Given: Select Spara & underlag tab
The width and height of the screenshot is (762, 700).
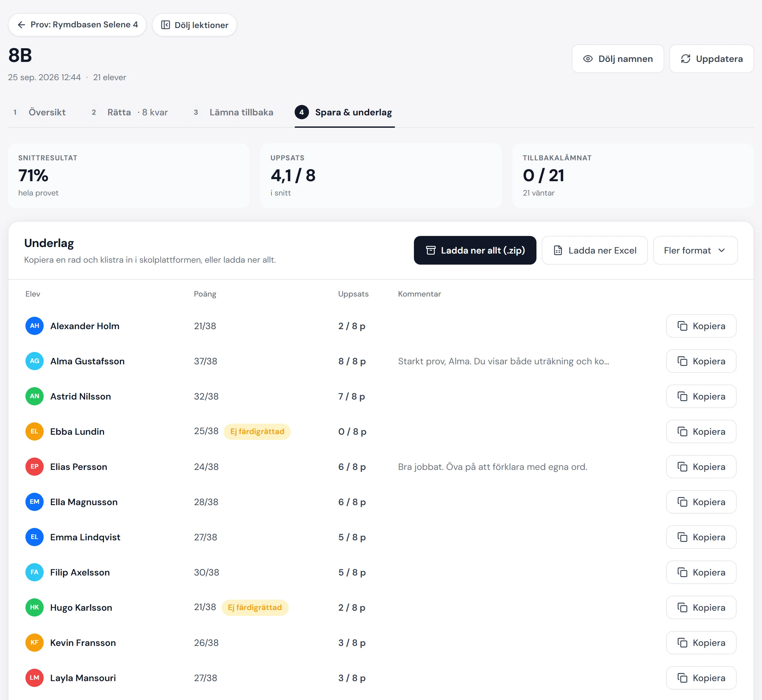Looking at the screenshot, I should (x=344, y=112).
